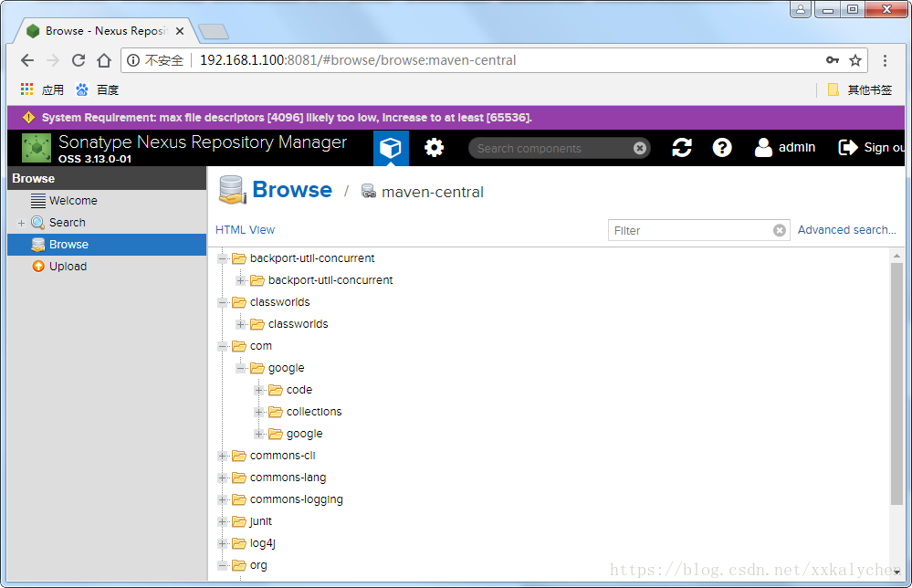Expand the nested google folder under google

pyautogui.click(x=259, y=434)
